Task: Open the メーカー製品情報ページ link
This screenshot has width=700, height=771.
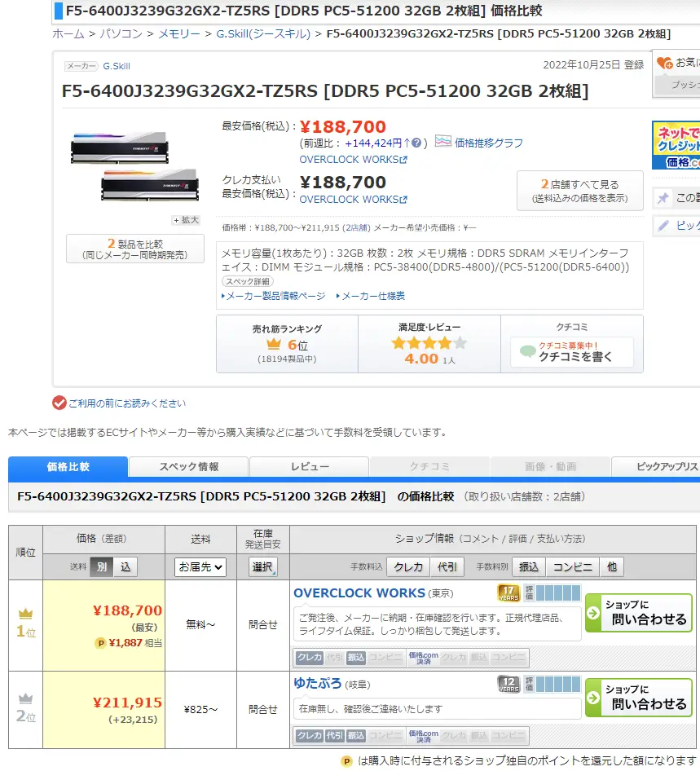Action: (x=275, y=296)
